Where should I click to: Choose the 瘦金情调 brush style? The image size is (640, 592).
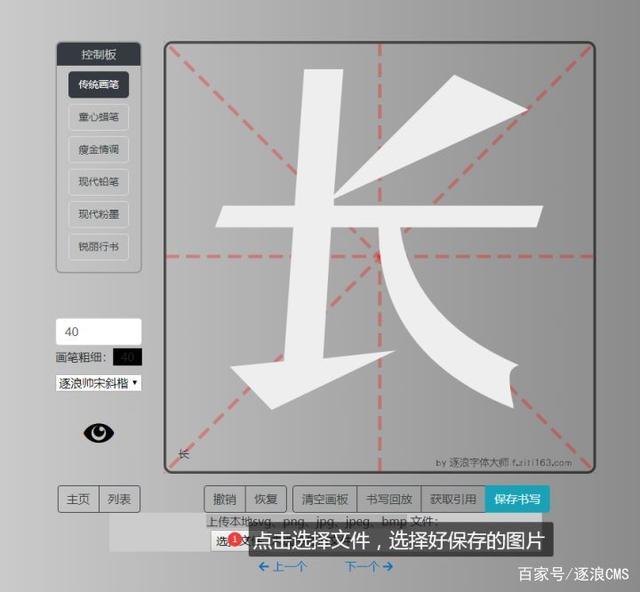(99, 150)
